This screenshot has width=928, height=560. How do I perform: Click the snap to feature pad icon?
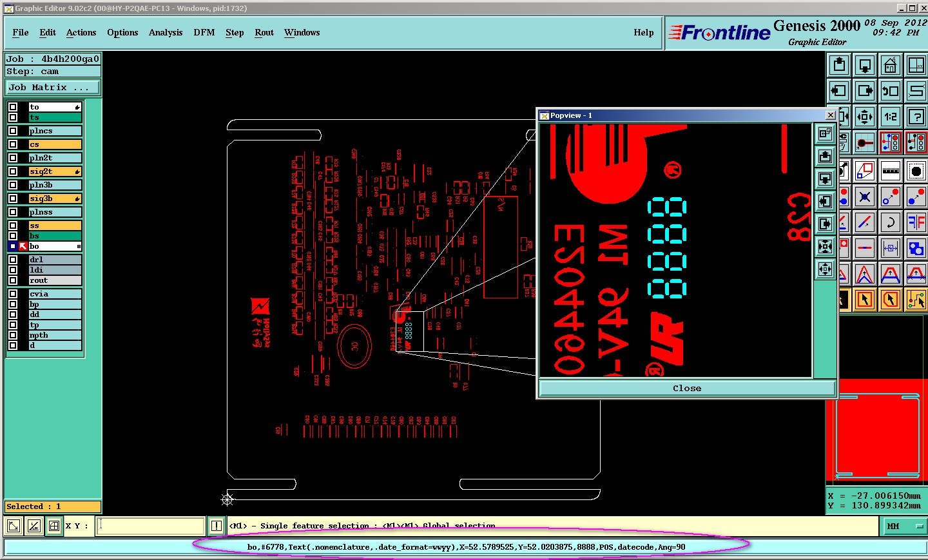tap(865, 142)
